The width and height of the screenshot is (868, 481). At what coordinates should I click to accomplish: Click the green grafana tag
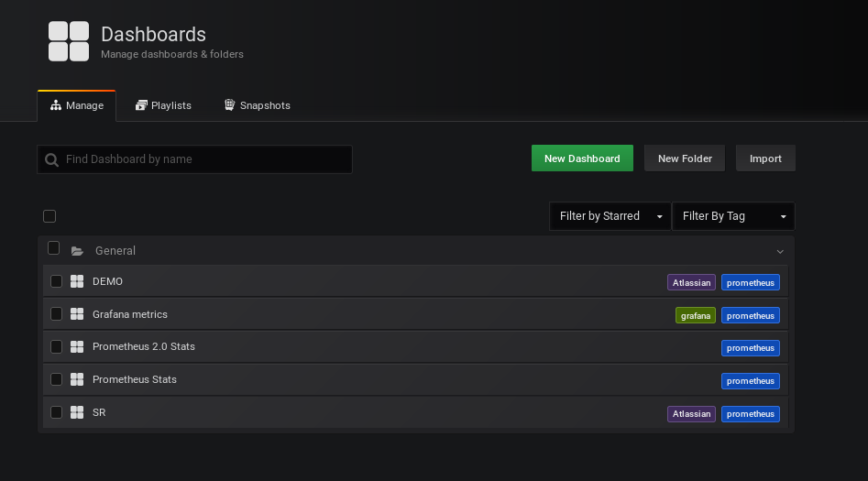click(696, 315)
